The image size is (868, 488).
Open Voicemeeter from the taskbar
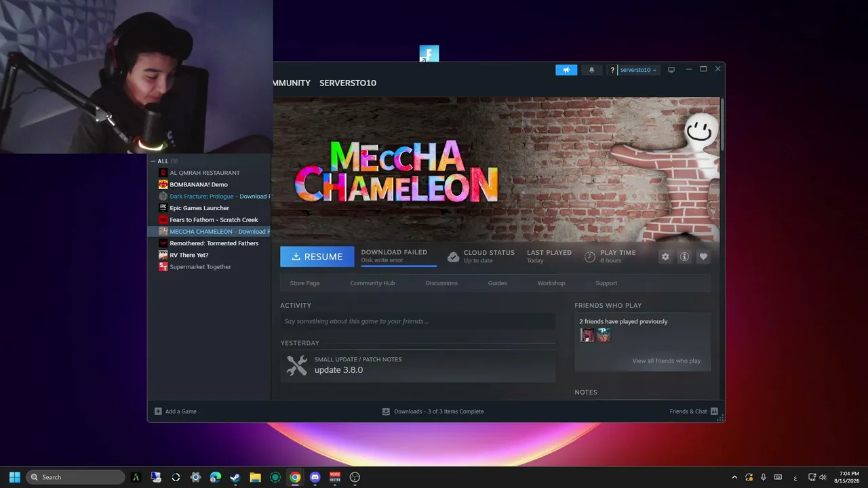[335, 477]
